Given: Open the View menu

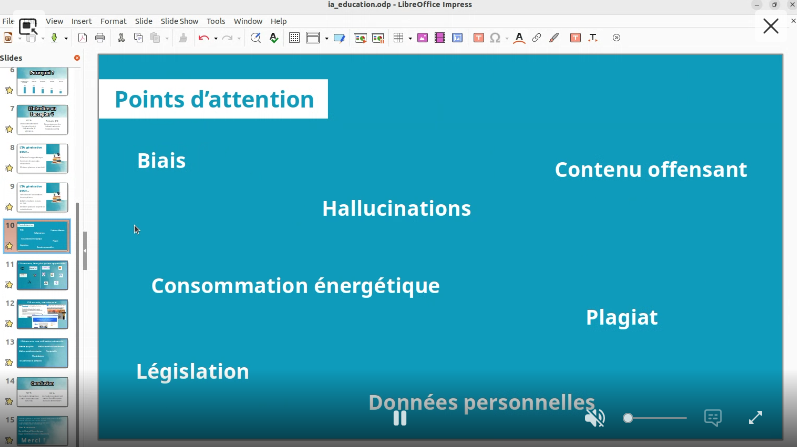Looking at the screenshot, I should click(x=54, y=21).
